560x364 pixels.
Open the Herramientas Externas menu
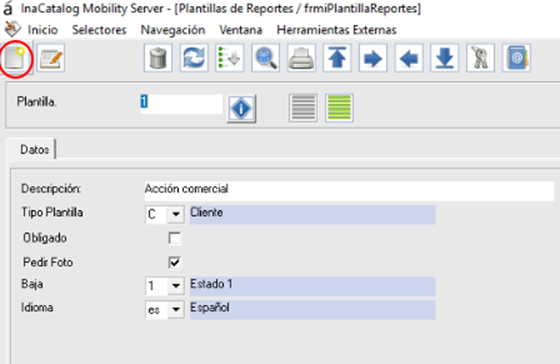pyautogui.click(x=336, y=30)
